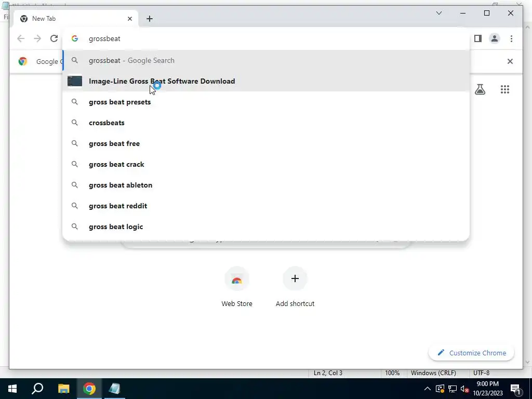Open the notification center icon
532x399 pixels.
point(515,389)
